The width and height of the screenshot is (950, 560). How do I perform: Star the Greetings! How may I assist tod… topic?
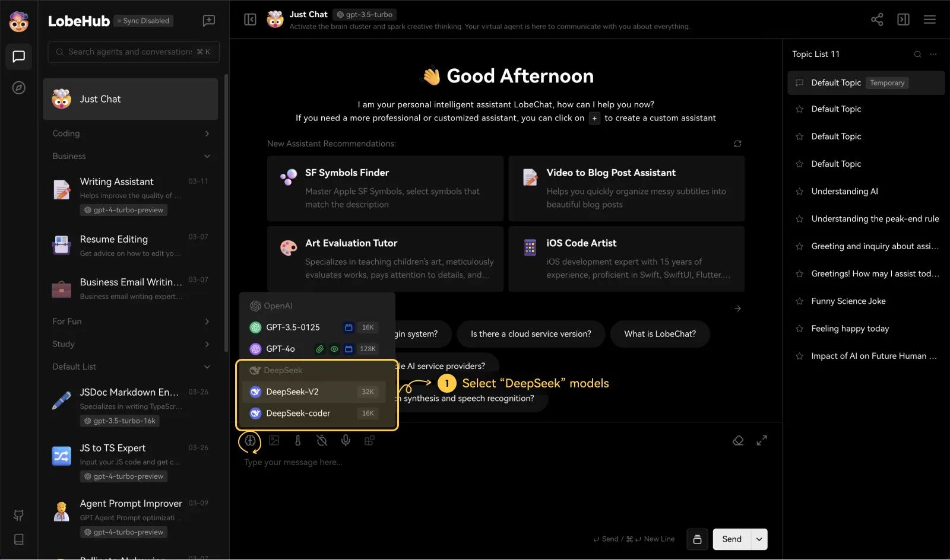pyautogui.click(x=799, y=274)
